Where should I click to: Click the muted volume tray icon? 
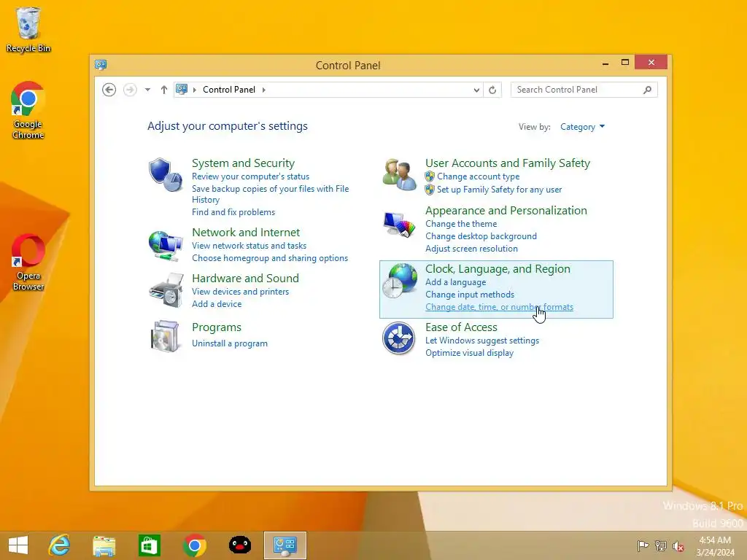coord(678,545)
